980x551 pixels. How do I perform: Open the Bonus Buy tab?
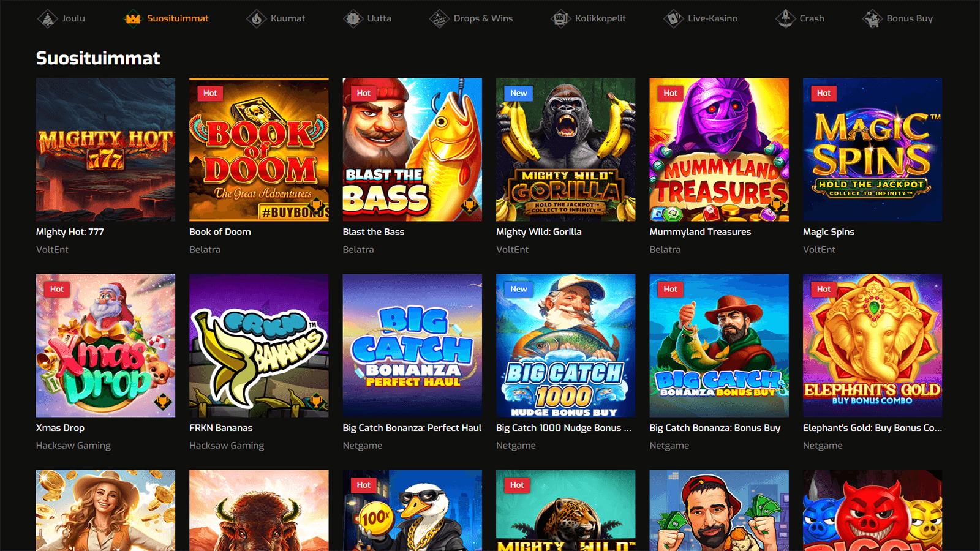[x=909, y=18]
